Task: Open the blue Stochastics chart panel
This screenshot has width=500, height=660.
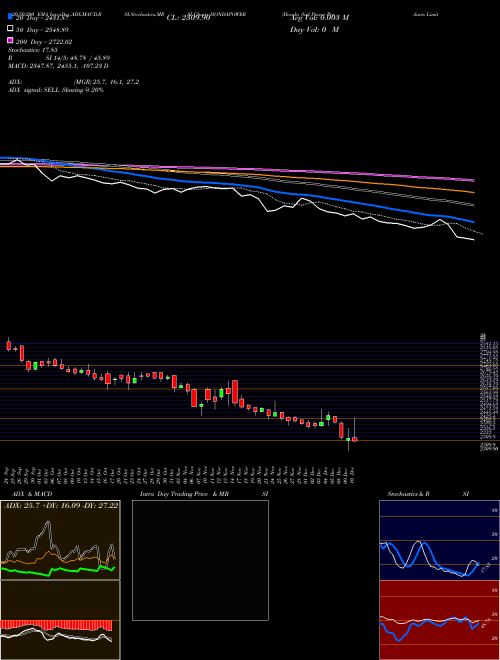Action: pyautogui.click(x=439, y=540)
